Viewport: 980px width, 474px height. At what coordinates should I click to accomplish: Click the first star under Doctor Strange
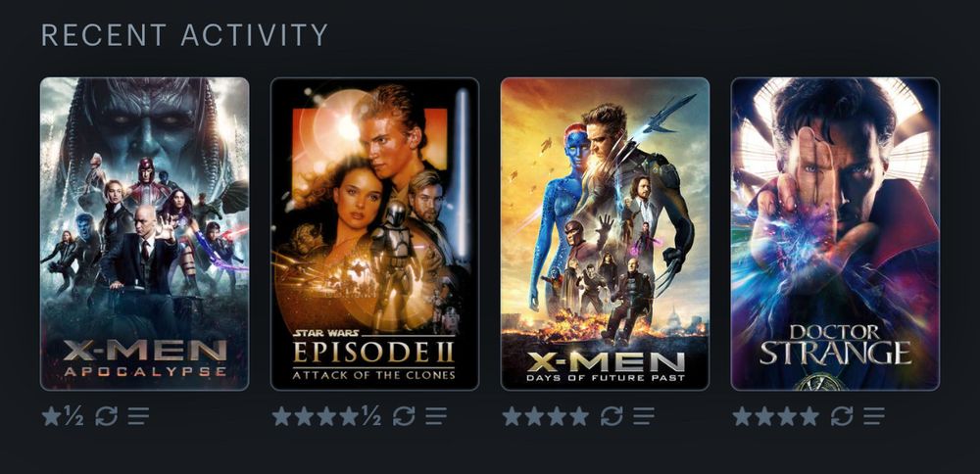point(742,416)
